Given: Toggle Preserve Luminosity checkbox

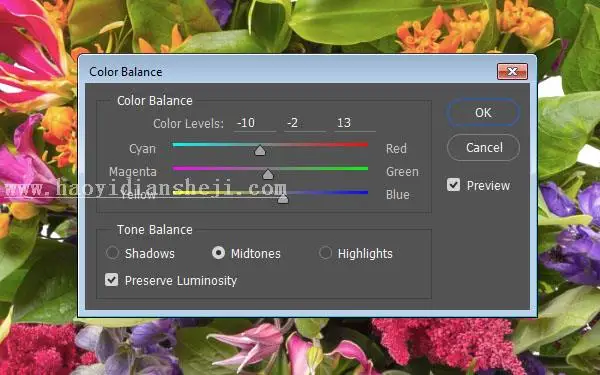Looking at the screenshot, I should 111,280.
